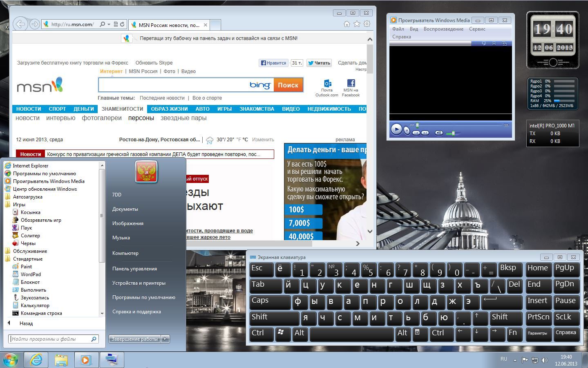
Task: Open IE favorites star
Action: 357,24
